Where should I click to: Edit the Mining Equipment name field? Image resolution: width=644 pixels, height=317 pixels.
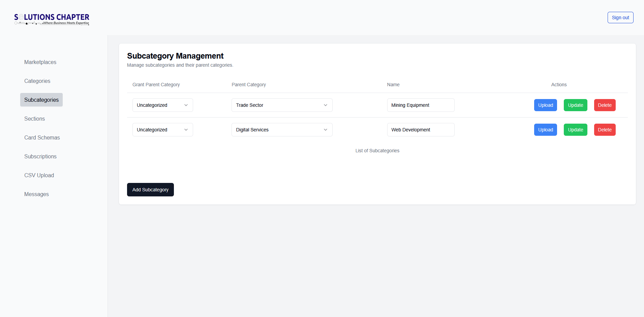tap(420, 105)
